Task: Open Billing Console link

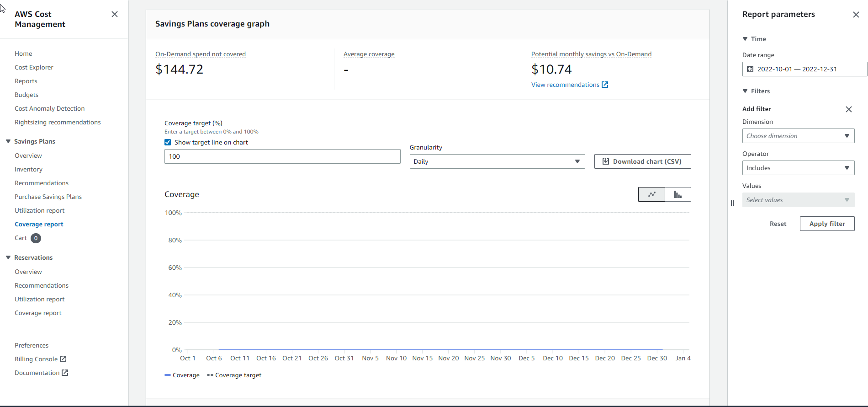Action: [x=36, y=359]
